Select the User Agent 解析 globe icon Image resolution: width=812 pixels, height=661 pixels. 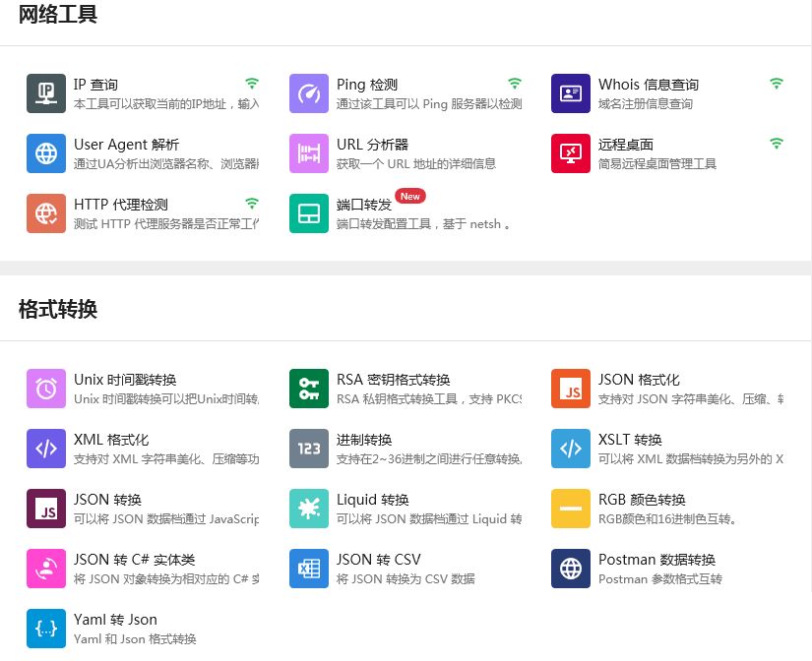click(x=46, y=153)
